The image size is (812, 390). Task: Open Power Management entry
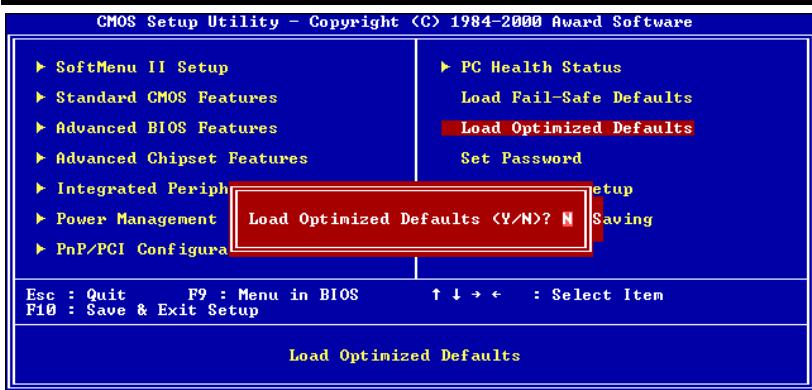click(x=137, y=219)
